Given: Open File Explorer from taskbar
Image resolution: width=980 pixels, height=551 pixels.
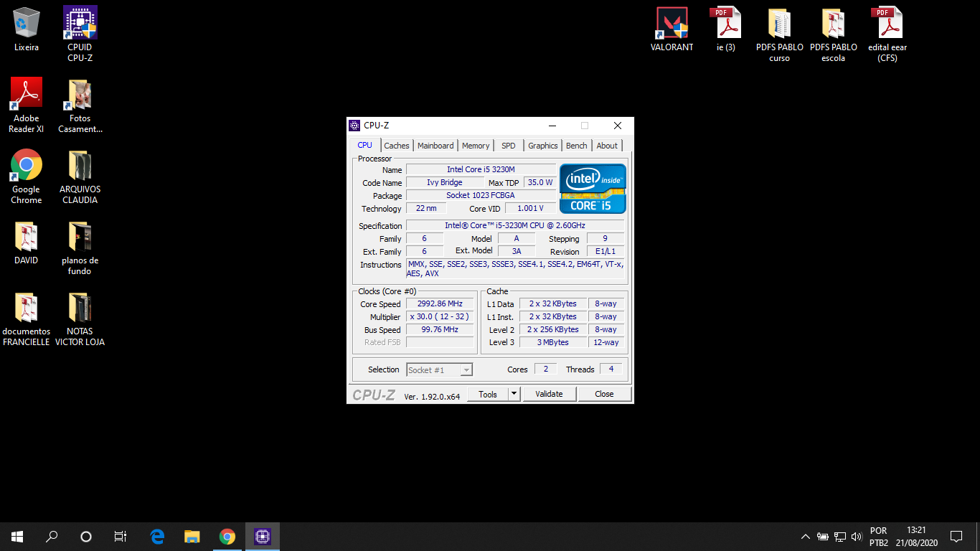Looking at the screenshot, I should point(192,537).
